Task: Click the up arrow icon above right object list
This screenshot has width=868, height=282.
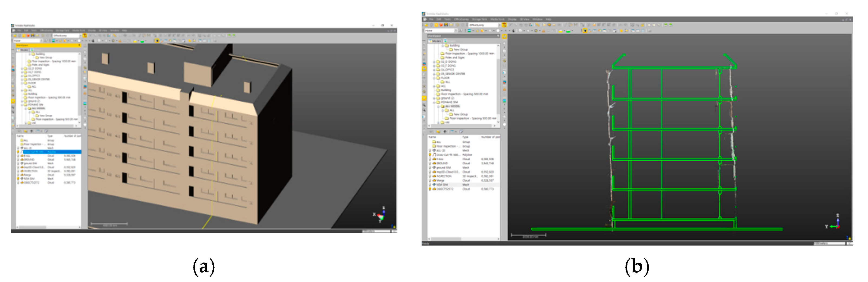Action: (445, 132)
